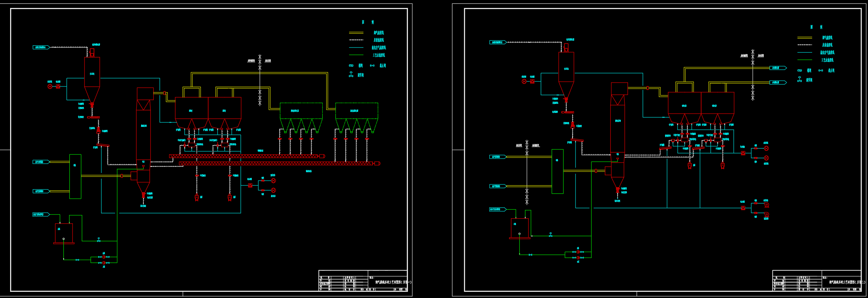Select the lower red fan circle in left drawing
The width and height of the screenshot is (868, 298).
coord(274,190)
